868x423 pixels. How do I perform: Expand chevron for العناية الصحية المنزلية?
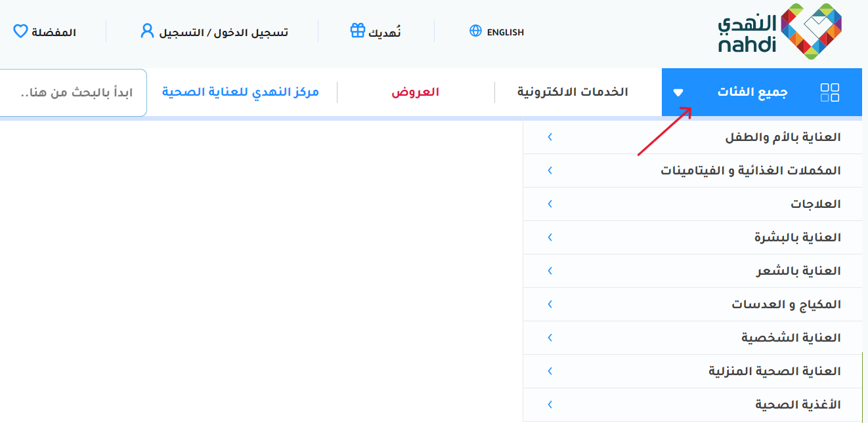pyautogui.click(x=550, y=371)
